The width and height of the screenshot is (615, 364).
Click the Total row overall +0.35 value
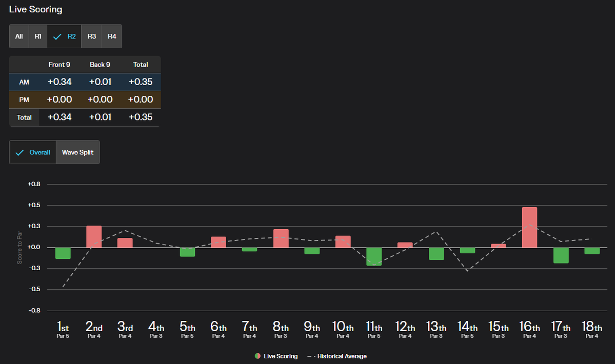click(141, 117)
